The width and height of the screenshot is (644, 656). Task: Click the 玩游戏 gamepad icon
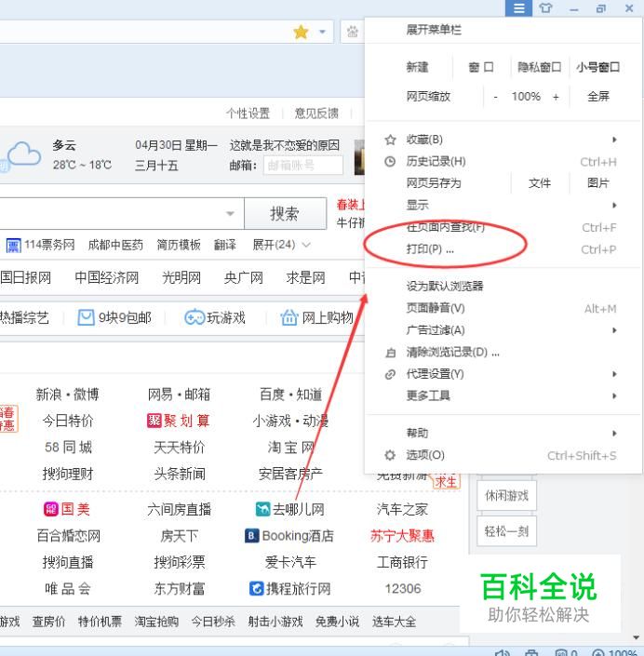195,317
